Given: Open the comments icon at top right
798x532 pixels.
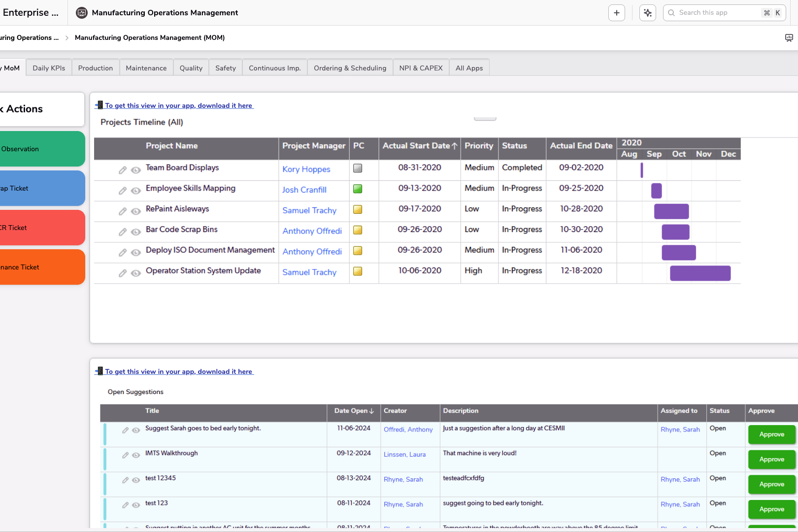Looking at the screenshot, I should pos(789,38).
